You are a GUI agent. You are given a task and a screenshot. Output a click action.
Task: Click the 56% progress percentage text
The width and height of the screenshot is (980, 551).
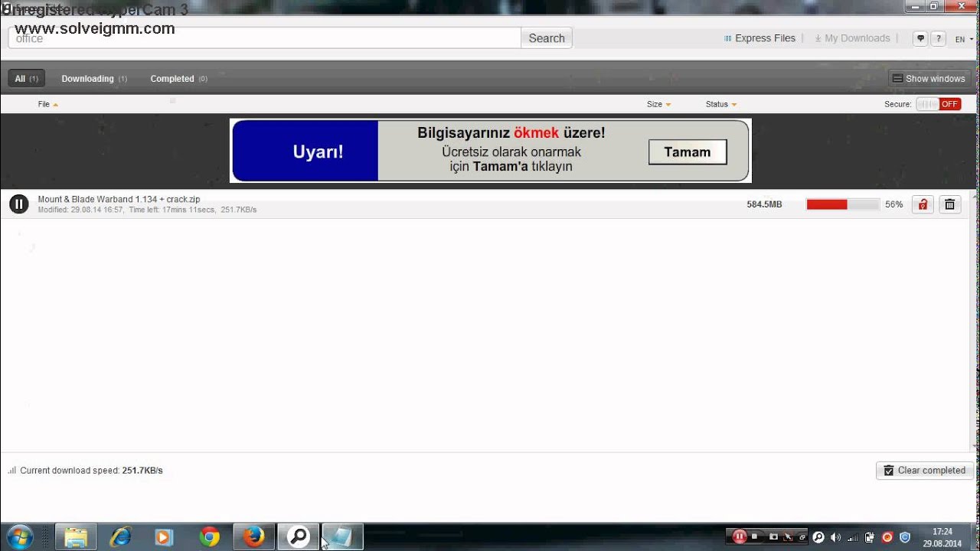pos(893,204)
